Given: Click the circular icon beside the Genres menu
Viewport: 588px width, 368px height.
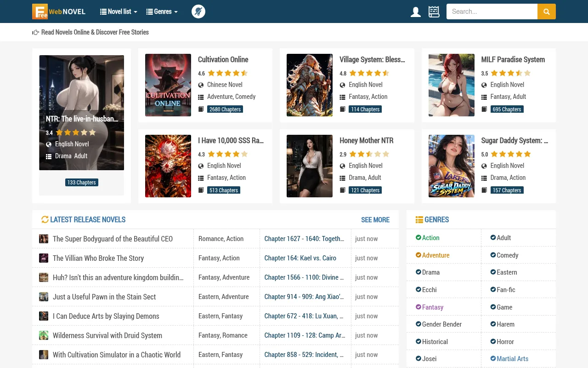Looking at the screenshot, I should (x=198, y=11).
